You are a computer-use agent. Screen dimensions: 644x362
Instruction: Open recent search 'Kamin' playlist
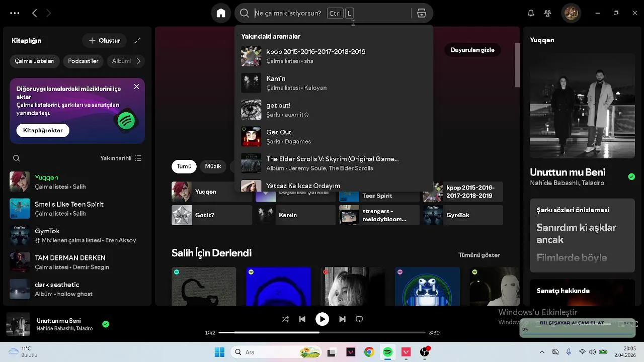334,82
